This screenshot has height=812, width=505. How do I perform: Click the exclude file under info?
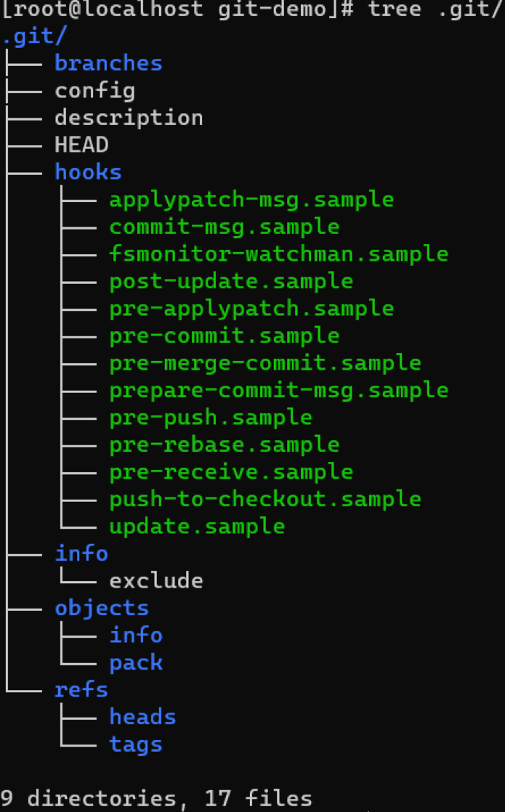[156, 580]
